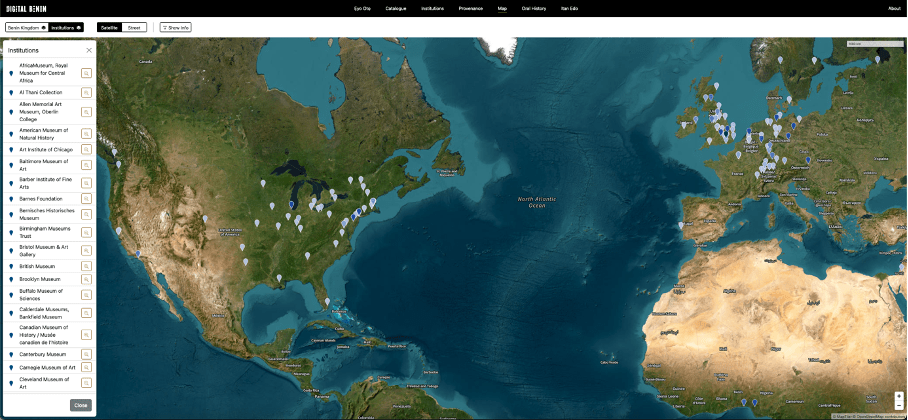Close the Institutions panel with the X icon
This screenshot has height=420, width=908.
(x=88, y=49)
